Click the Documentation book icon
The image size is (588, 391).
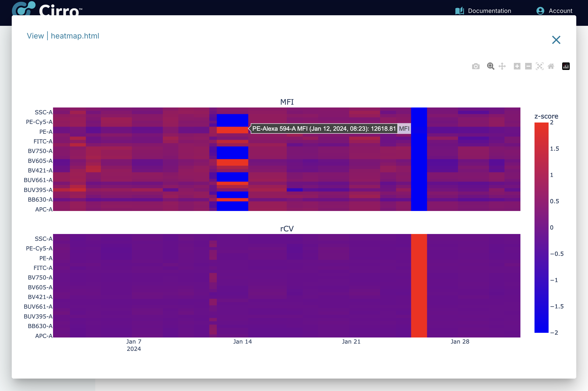(x=459, y=11)
